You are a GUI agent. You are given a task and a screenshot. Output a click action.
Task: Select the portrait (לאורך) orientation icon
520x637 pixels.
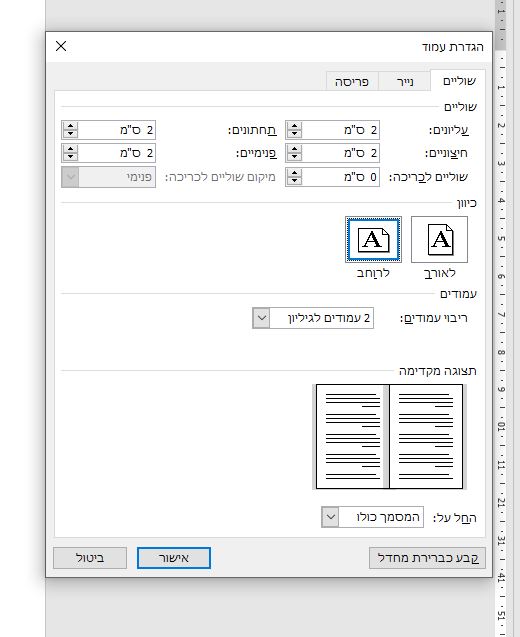[439, 239]
